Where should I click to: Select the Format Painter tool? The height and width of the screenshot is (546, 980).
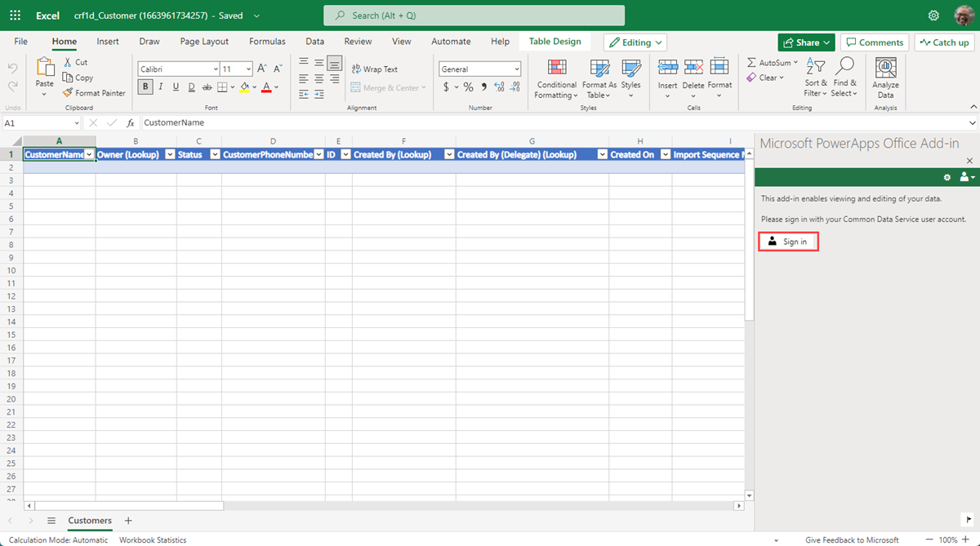coord(94,92)
